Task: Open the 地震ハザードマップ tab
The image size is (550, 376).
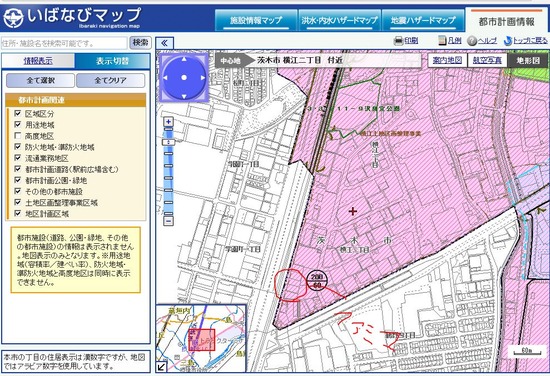Action: 423,20
